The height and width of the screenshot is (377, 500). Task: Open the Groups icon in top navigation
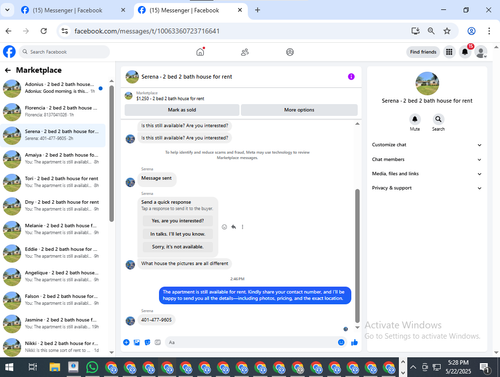point(290,52)
